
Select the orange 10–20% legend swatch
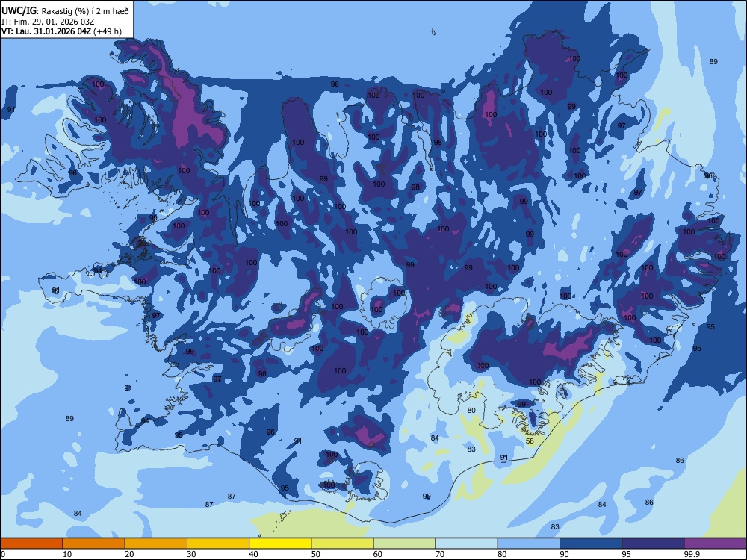pyautogui.click(x=94, y=544)
